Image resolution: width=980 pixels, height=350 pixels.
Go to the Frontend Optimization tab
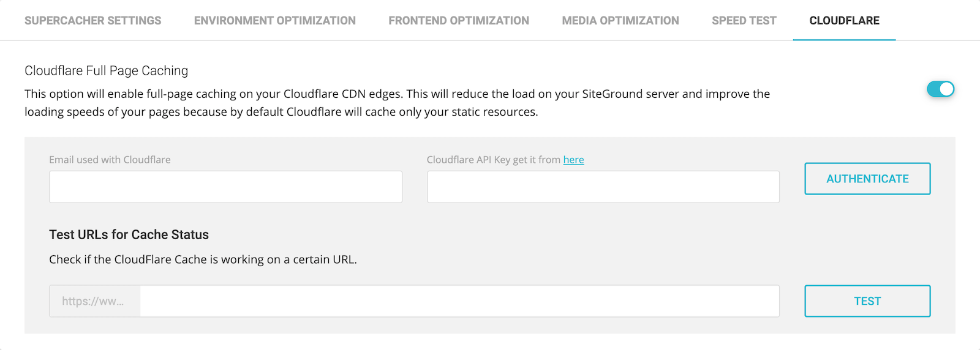[x=458, y=21]
